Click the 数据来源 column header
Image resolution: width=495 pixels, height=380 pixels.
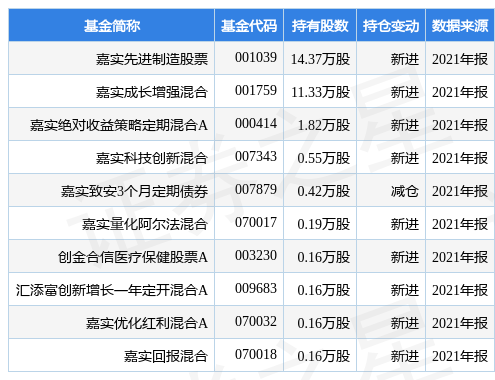click(x=460, y=26)
